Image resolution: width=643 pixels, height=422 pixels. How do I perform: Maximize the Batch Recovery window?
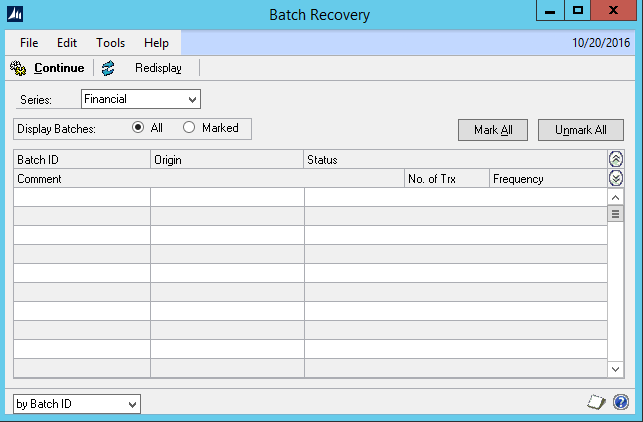(x=578, y=11)
